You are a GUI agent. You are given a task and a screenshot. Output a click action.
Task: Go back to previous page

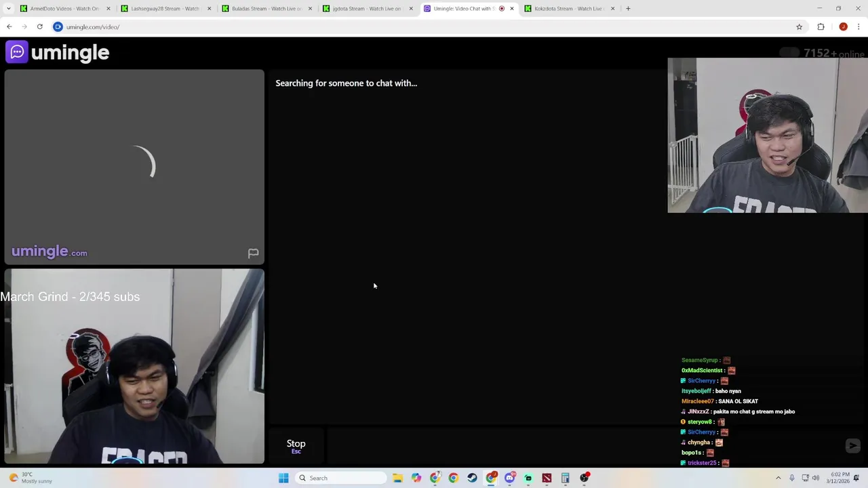click(9, 27)
